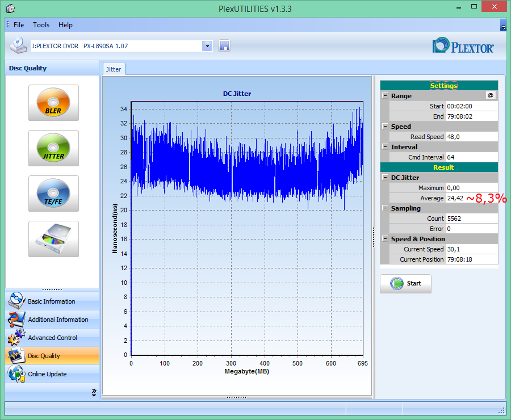Open the Tools menu
The height and width of the screenshot is (420, 511).
coord(41,25)
